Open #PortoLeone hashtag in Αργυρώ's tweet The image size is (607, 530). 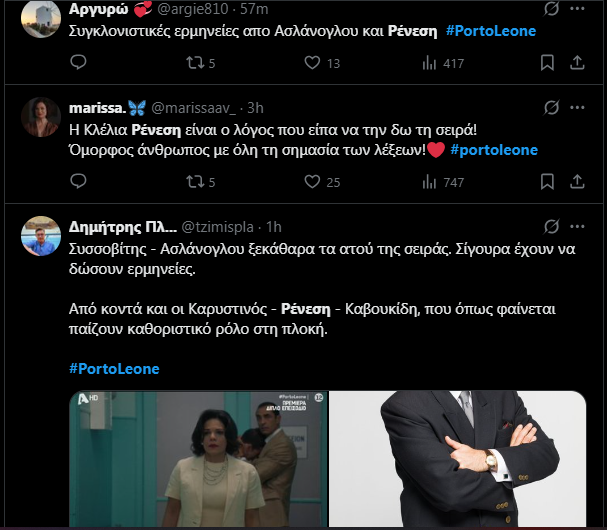[491, 31]
